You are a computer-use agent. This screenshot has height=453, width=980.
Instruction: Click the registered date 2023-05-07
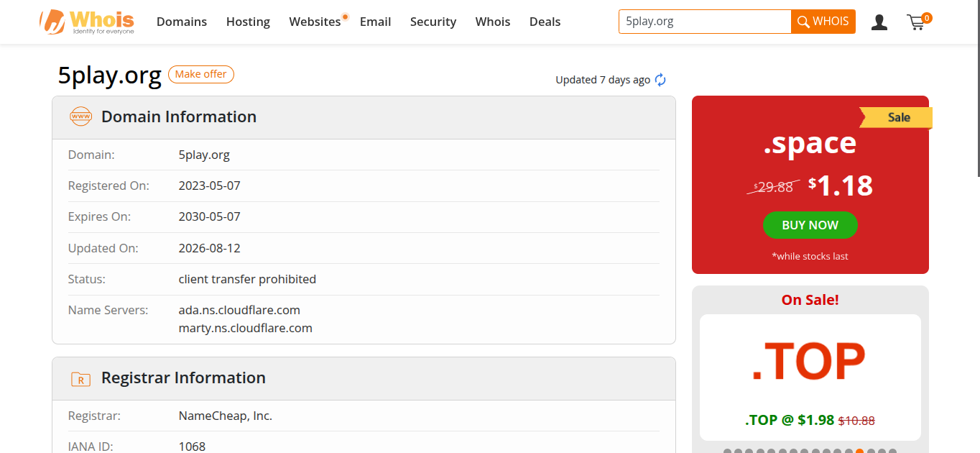tap(209, 186)
